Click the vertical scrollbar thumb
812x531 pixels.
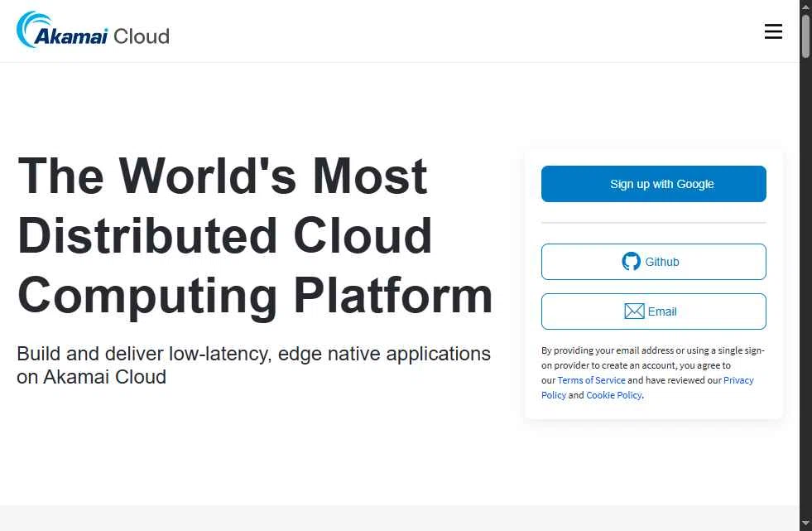point(805,36)
